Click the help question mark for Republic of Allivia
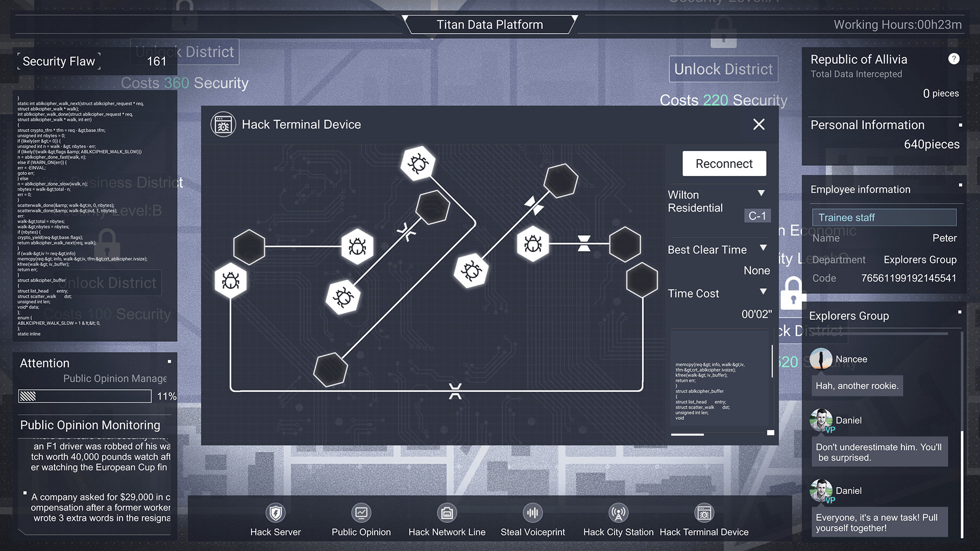Viewport: 980px width, 551px height. coord(952,59)
